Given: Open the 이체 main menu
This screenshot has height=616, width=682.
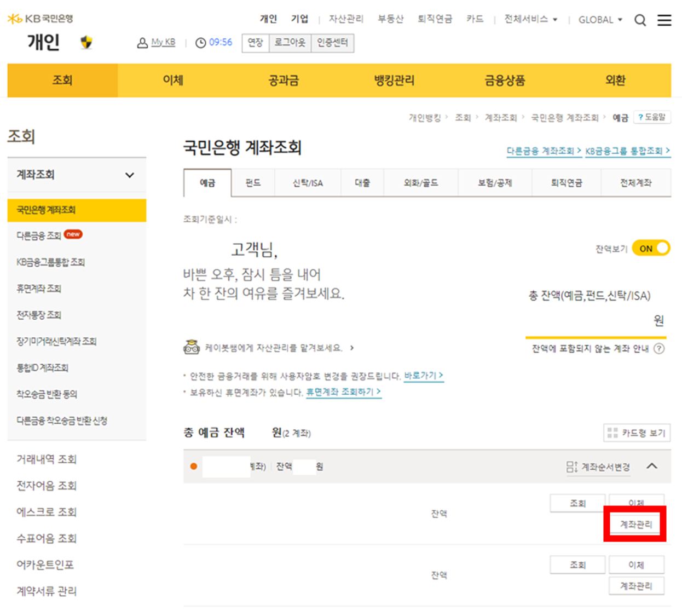Looking at the screenshot, I should (173, 80).
